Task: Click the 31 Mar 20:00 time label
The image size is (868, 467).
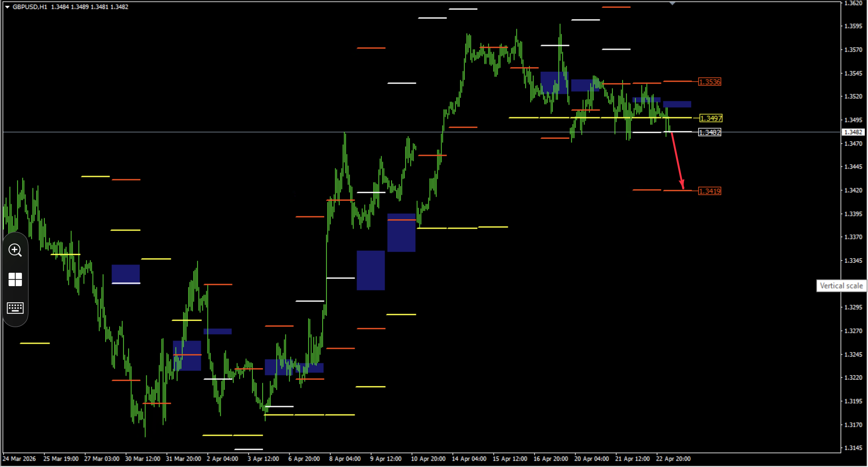Action: 184,459
